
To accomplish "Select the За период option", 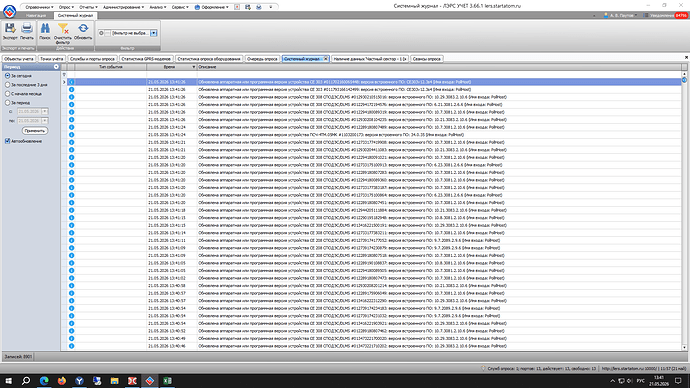I will coord(7,102).
